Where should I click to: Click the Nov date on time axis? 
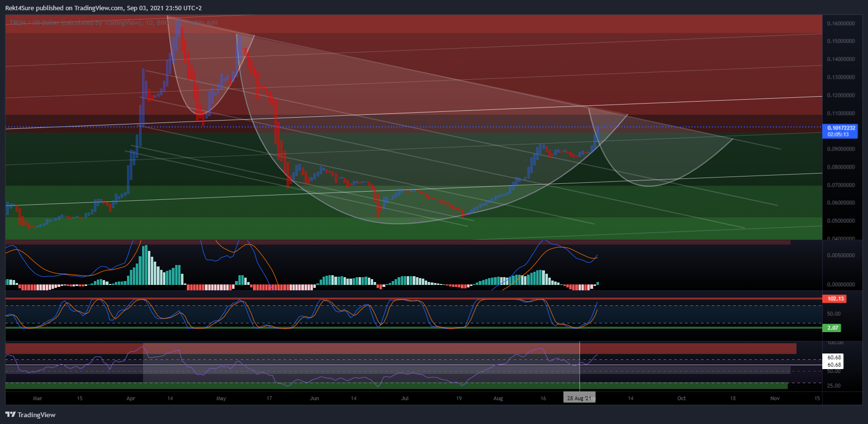click(775, 398)
